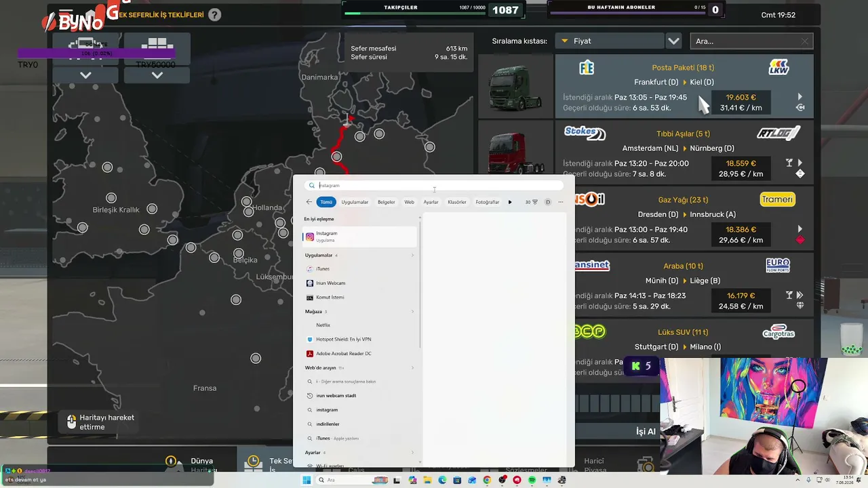
Task: Switch to the Web filter tab
Action: point(410,202)
